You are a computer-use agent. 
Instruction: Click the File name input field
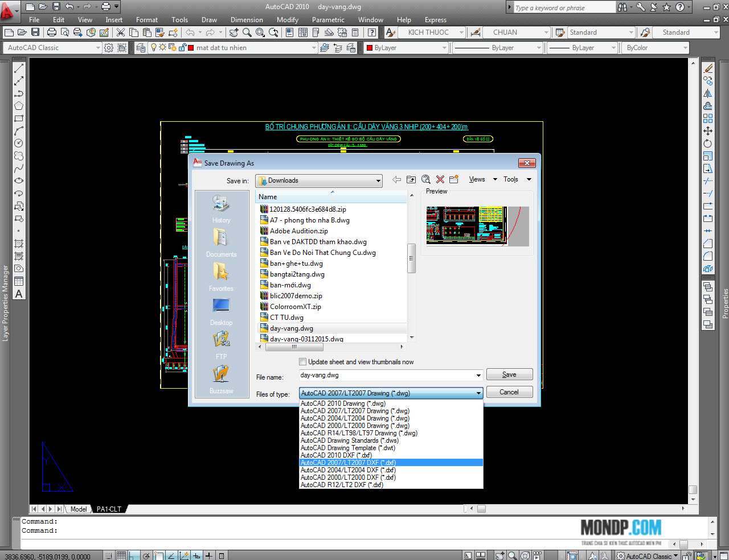(x=387, y=376)
